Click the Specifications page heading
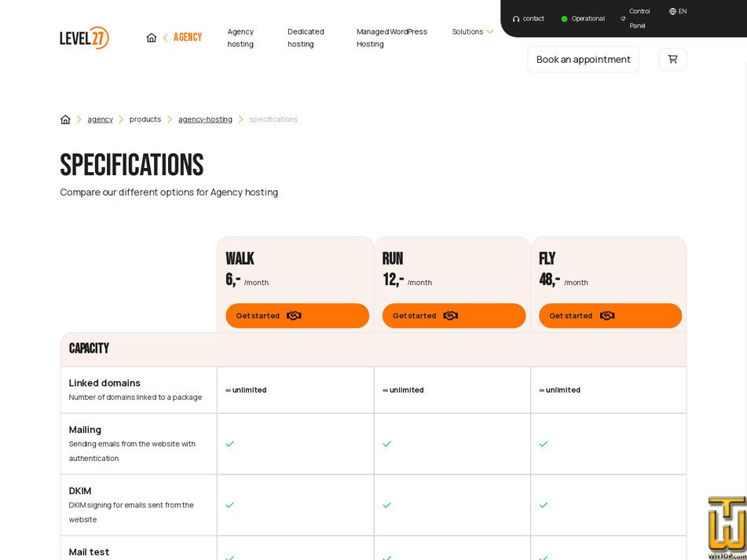The height and width of the screenshot is (560, 747). pos(132,165)
